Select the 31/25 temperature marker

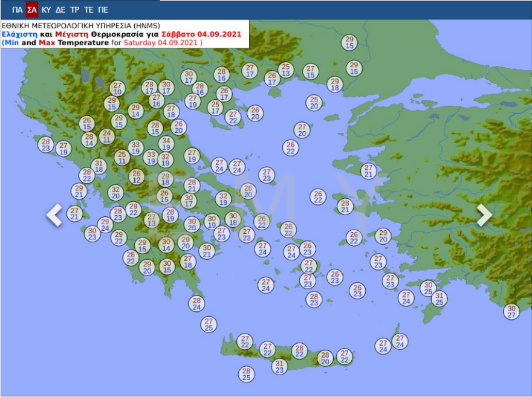[x=440, y=299]
